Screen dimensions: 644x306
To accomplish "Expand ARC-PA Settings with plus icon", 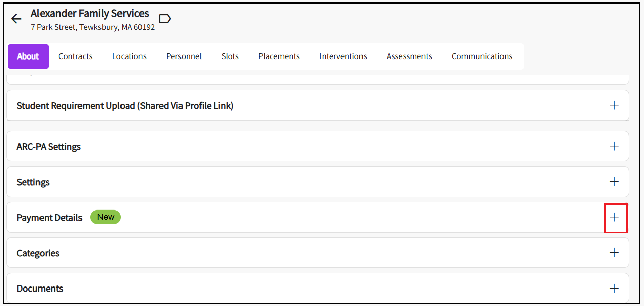I will 614,146.
